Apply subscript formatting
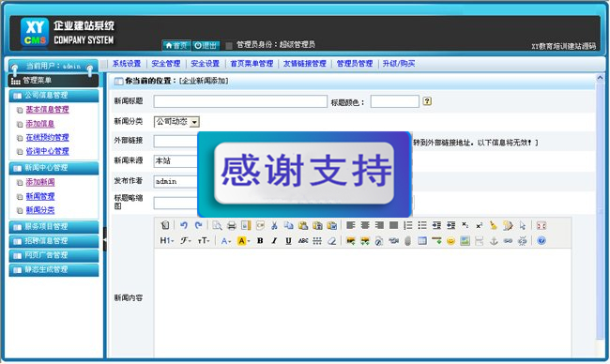This screenshot has width=610, height=364. tap(465, 225)
